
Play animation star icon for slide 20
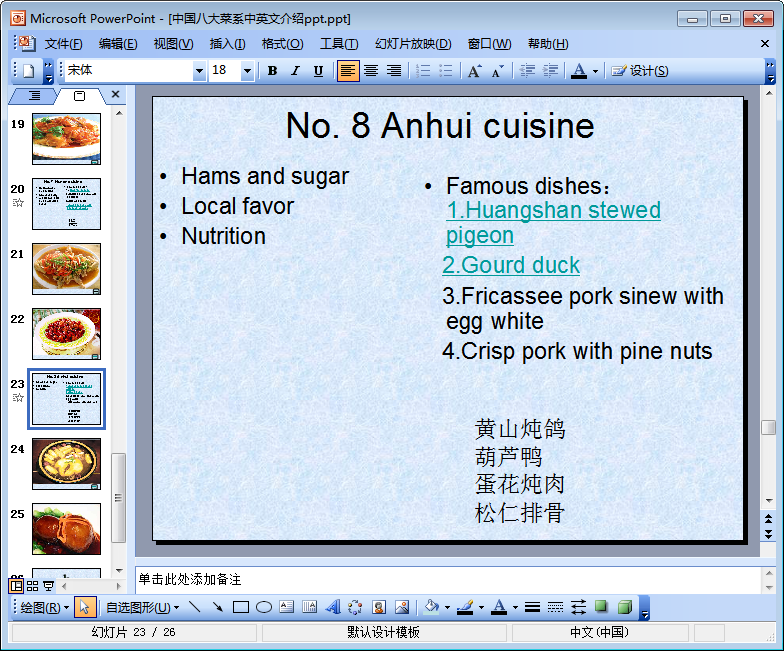(18, 203)
